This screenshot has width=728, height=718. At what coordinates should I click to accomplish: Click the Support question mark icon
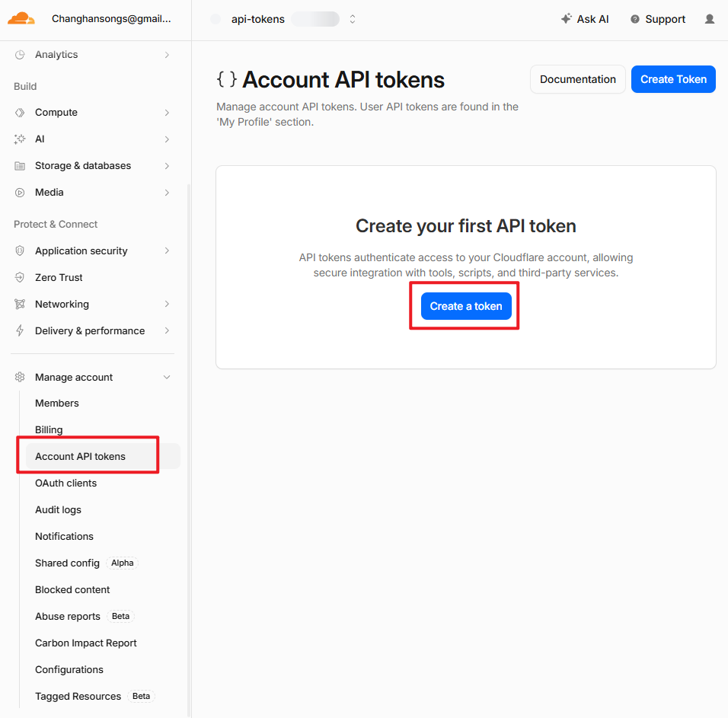click(634, 19)
